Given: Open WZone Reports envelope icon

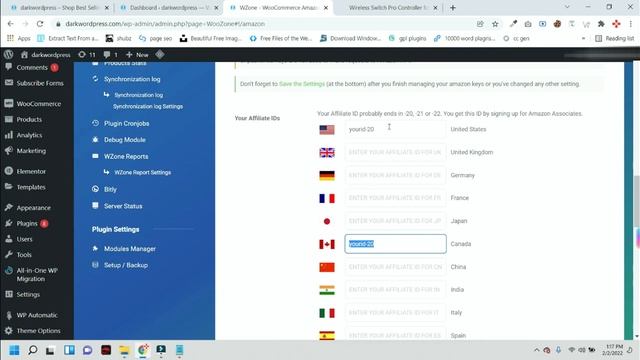Looking at the screenshot, I should click(95, 156).
